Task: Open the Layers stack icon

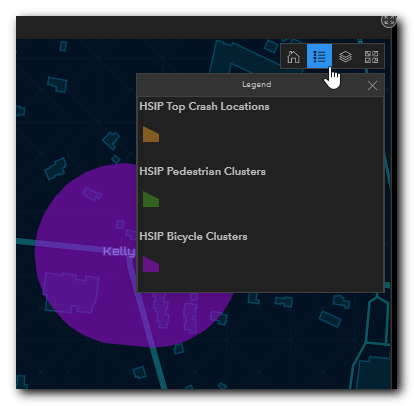Action: coord(345,56)
